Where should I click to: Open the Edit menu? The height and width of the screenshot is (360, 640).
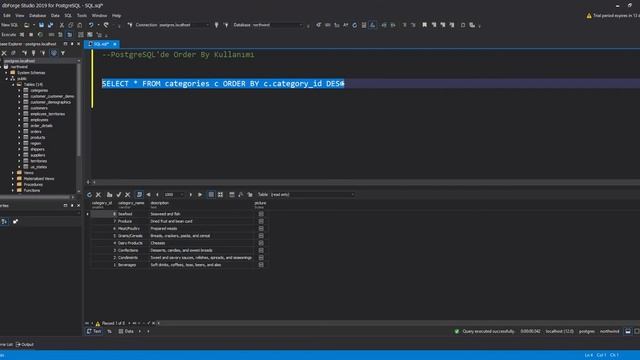click(7, 16)
